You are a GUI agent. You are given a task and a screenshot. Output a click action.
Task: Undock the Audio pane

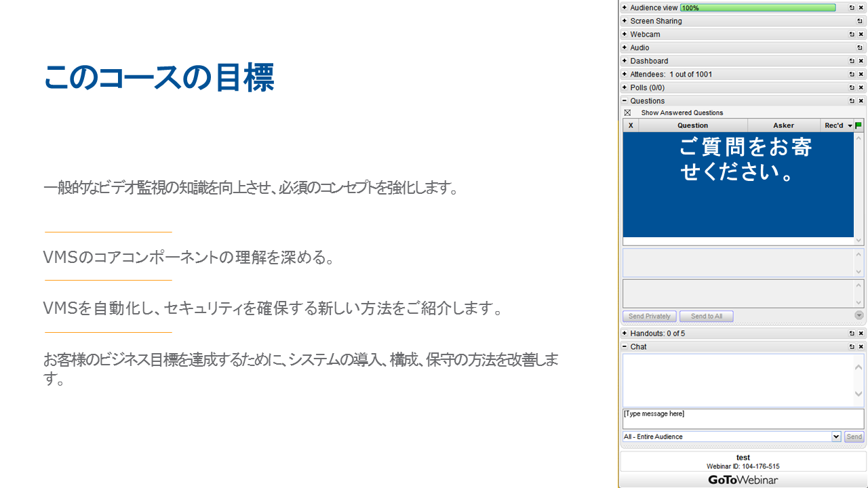[x=860, y=47]
